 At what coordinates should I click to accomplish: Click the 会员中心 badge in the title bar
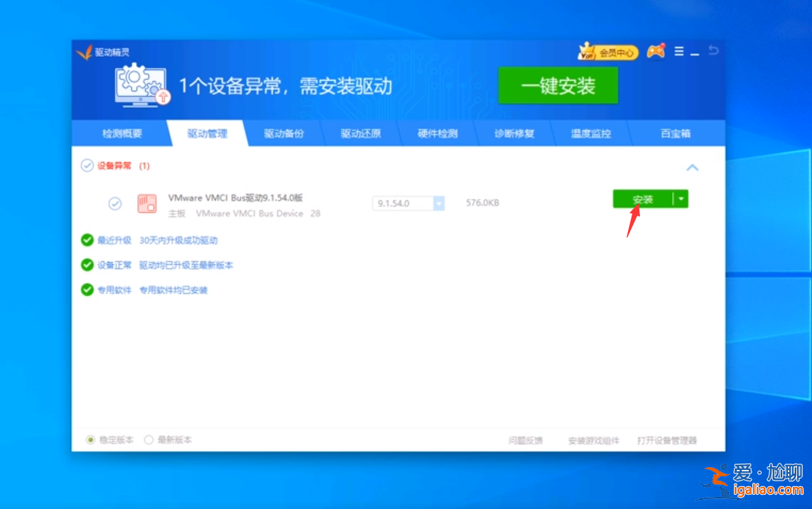pyautogui.click(x=609, y=51)
